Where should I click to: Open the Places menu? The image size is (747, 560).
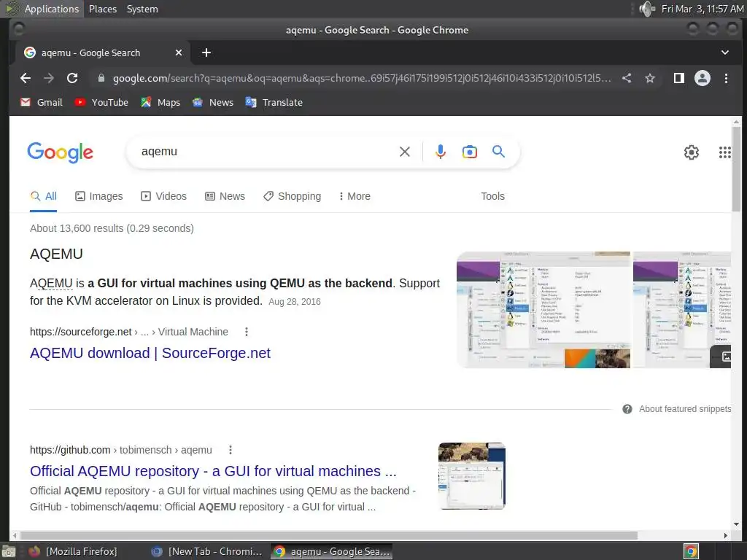pos(103,9)
